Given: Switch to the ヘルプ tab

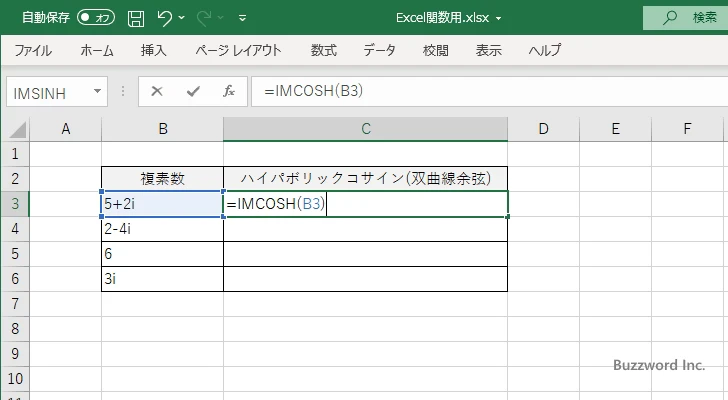Looking at the screenshot, I should point(545,50).
